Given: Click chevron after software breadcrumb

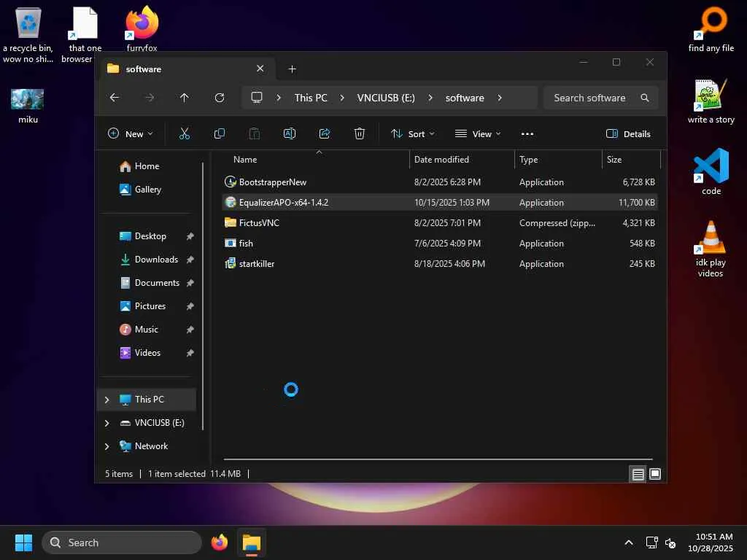Looking at the screenshot, I should coord(499,98).
